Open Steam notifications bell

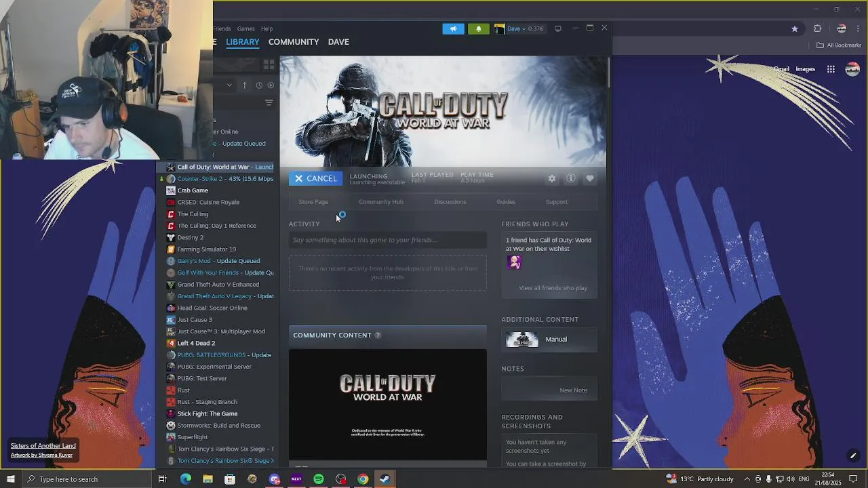478,28
